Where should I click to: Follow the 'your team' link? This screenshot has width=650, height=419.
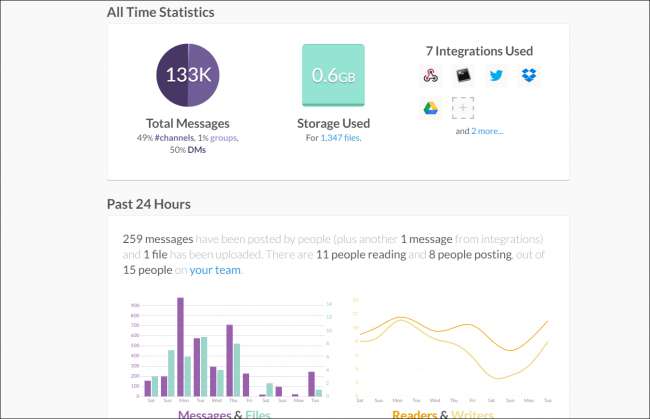(x=216, y=269)
